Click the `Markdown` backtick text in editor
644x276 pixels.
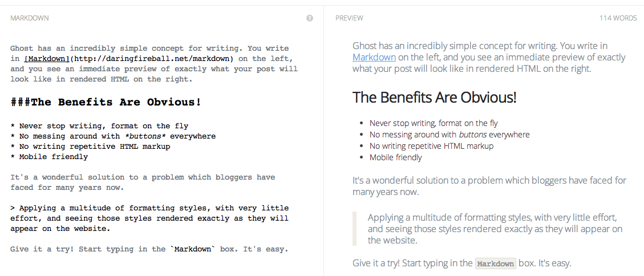tap(196, 249)
